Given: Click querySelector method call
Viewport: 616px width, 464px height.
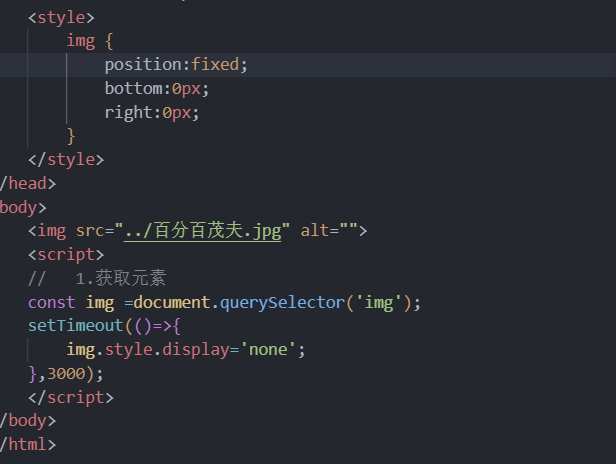Looking at the screenshot, I should [x=282, y=303].
